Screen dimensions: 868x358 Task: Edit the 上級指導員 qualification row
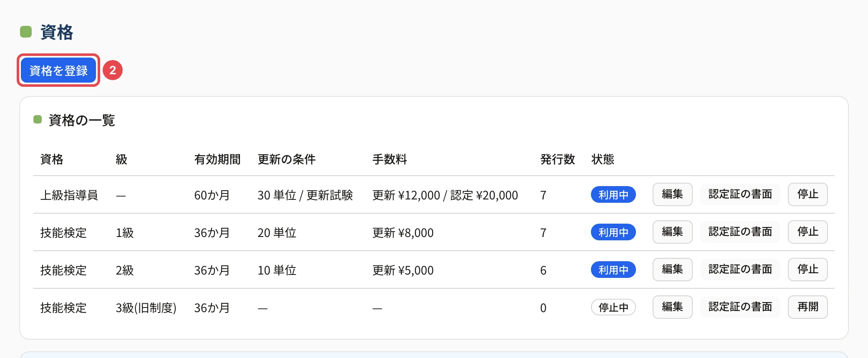coord(672,194)
